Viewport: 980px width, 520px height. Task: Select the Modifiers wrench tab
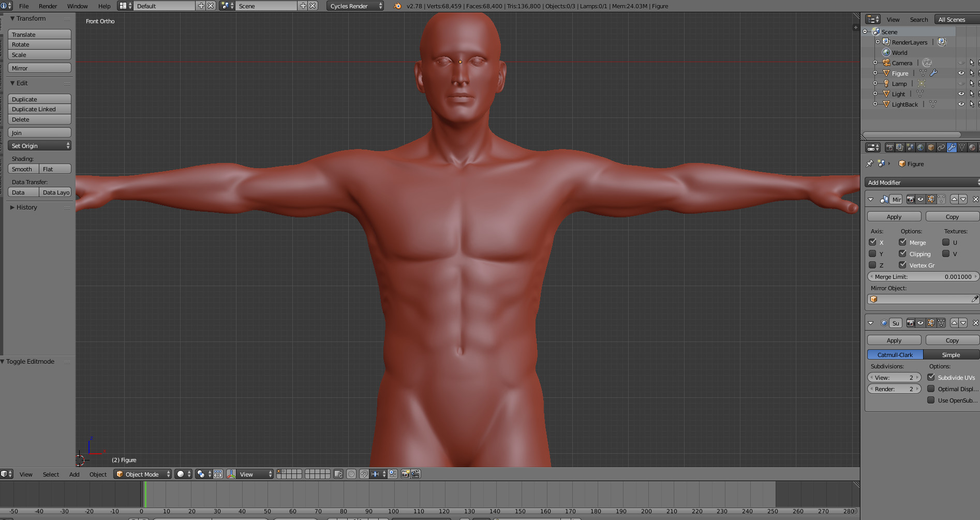point(952,147)
